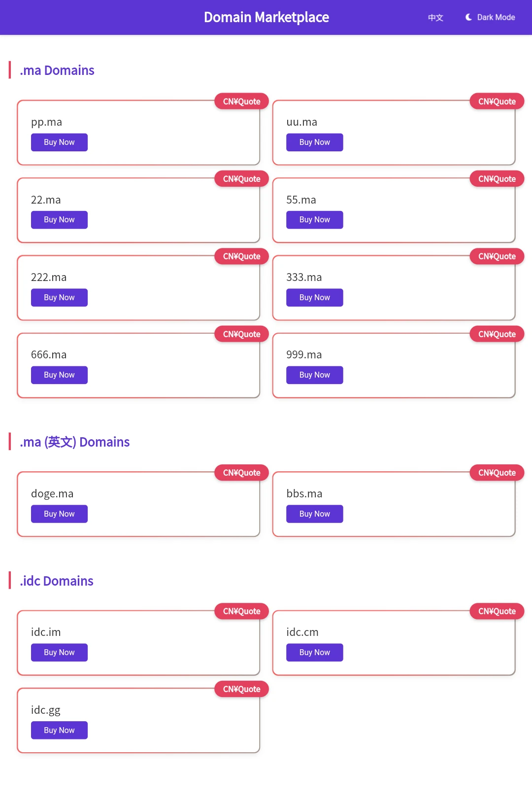Buy the idc.gg domain
Screen dimensions: 532x805
click(59, 731)
